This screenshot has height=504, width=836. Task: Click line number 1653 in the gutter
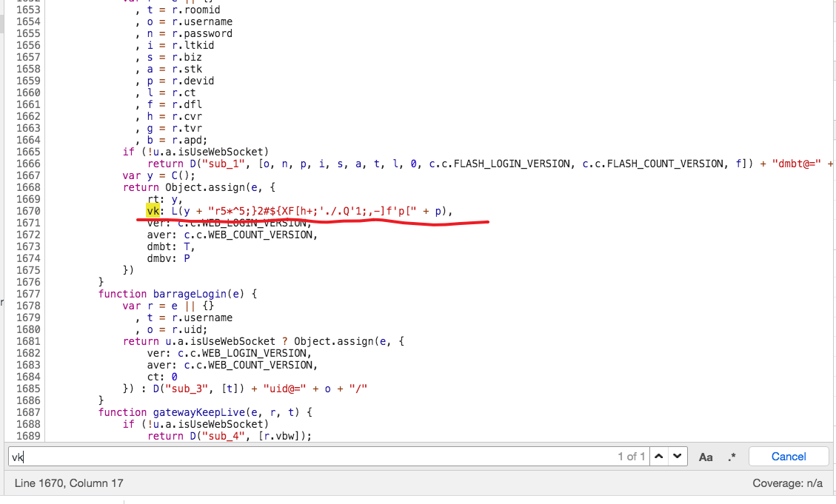tap(28, 10)
